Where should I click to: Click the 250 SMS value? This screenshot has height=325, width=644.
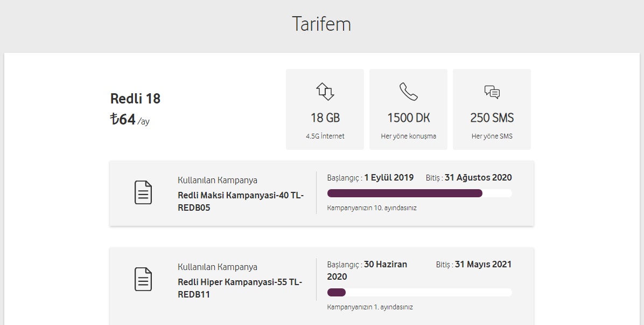pyautogui.click(x=492, y=118)
